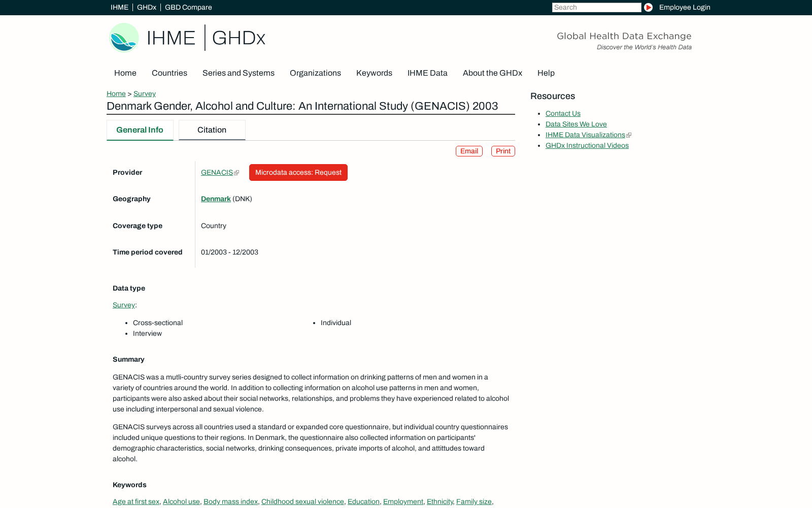Open the Help menu item
This screenshot has width=812, height=508.
546,73
